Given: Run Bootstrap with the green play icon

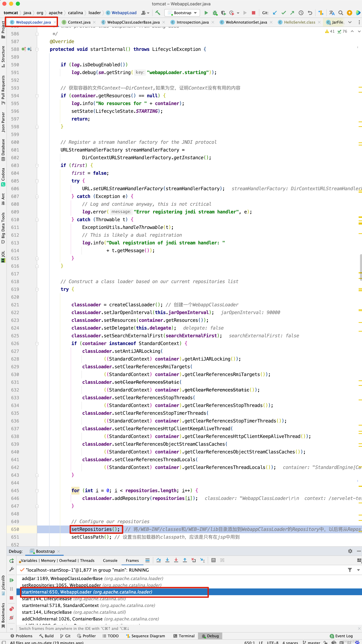Looking at the screenshot, I should (x=206, y=13).
